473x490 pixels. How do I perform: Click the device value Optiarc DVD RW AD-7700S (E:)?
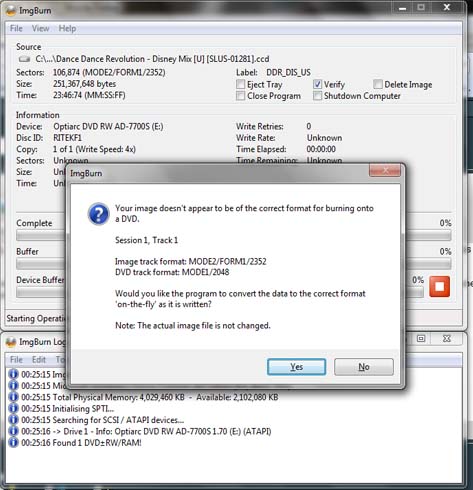[x=108, y=127]
